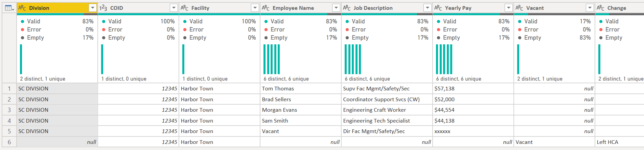
Task: Click the ABC text type icon for Division
Action: pos(22,8)
